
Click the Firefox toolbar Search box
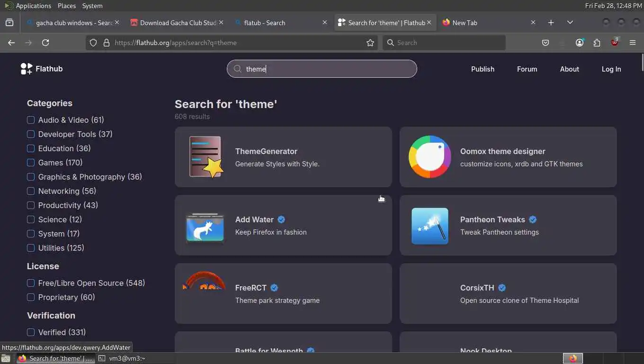pos(444,43)
